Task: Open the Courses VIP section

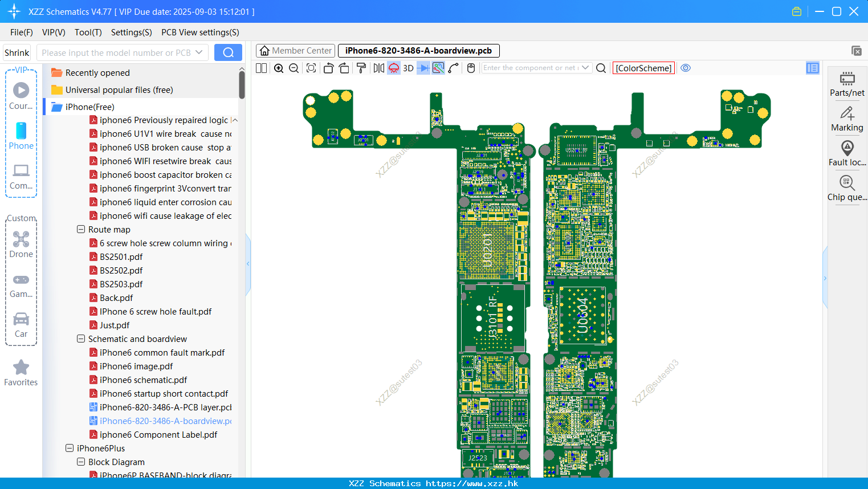Action: coord(21,96)
